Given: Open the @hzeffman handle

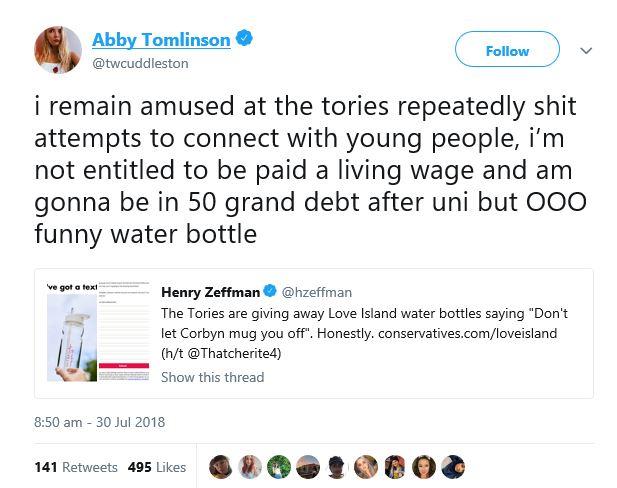Looking at the screenshot, I should pos(317,292).
